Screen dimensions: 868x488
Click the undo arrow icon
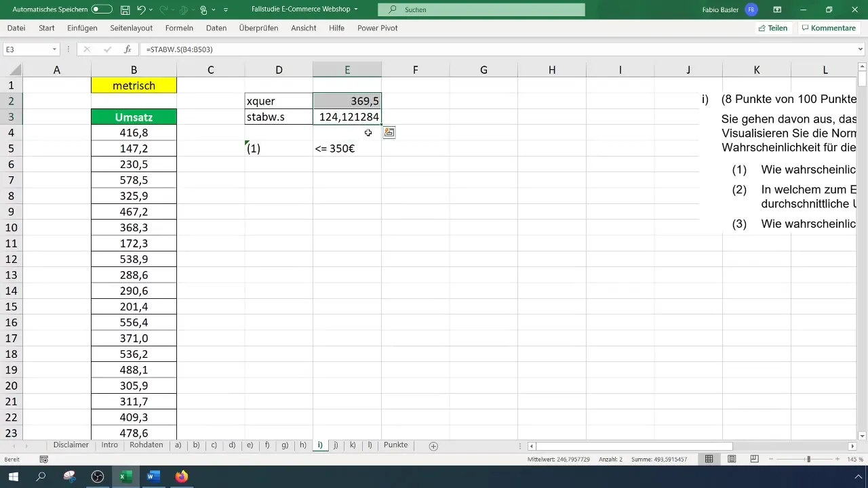[x=141, y=10]
